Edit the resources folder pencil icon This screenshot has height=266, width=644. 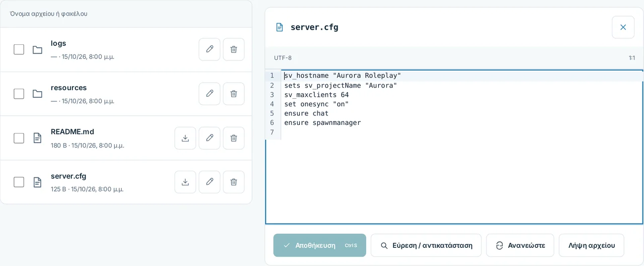pyautogui.click(x=209, y=94)
